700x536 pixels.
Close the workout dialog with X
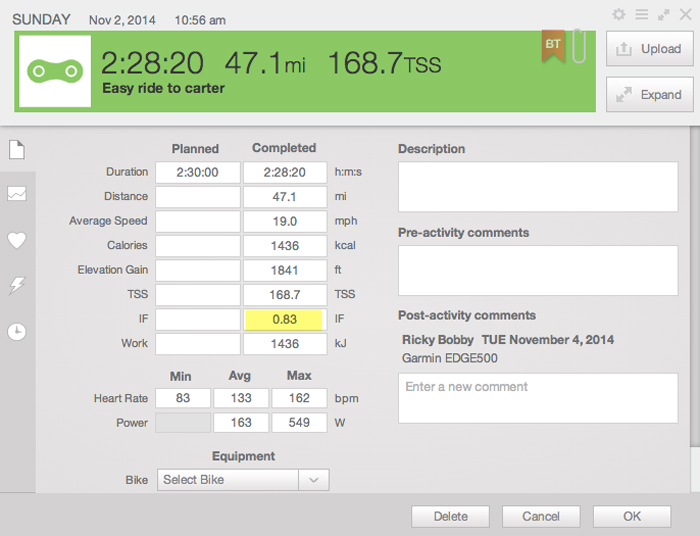click(686, 14)
